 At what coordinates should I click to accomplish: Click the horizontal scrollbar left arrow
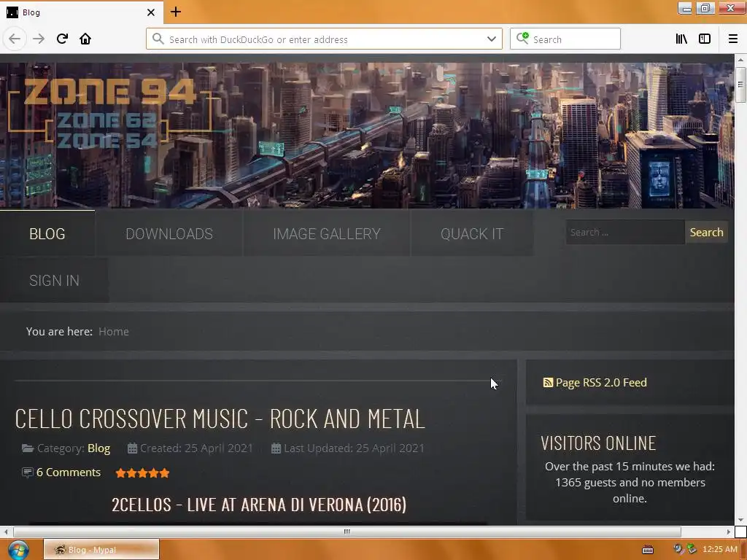(6, 532)
